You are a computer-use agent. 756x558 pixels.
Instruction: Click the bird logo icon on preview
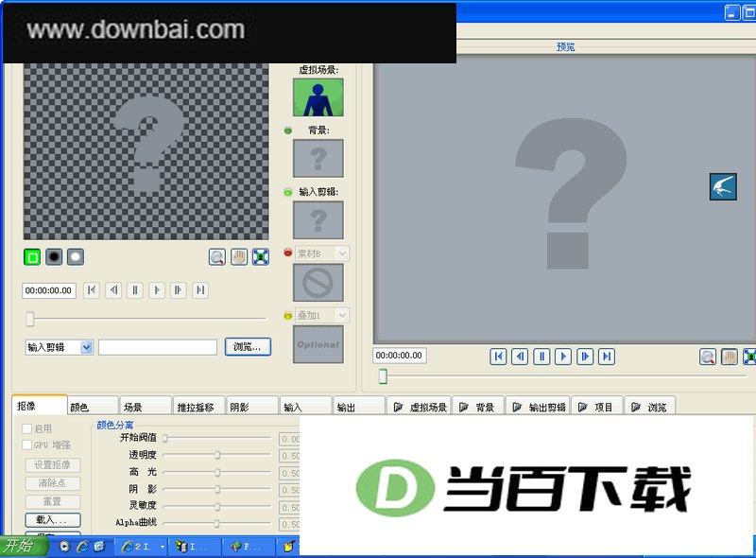pyautogui.click(x=723, y=187)
